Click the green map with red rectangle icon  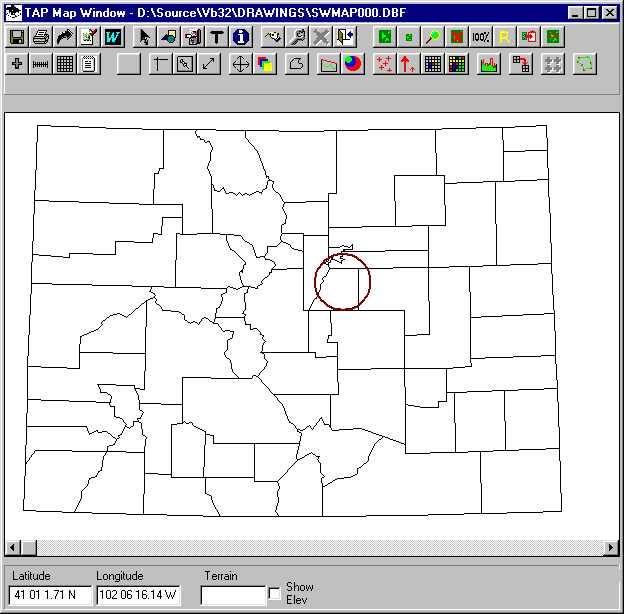553,37
